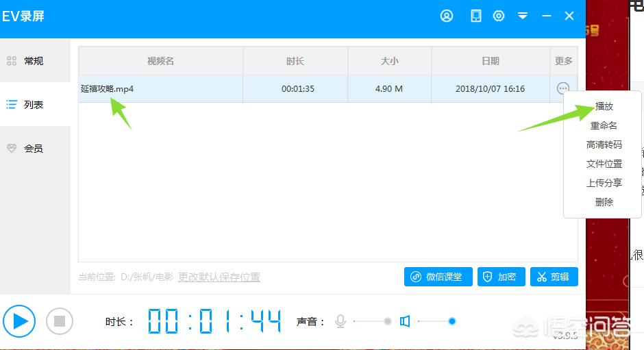Adjust the microphone volume slider
644x350 pixels.
tap(373, 321)
